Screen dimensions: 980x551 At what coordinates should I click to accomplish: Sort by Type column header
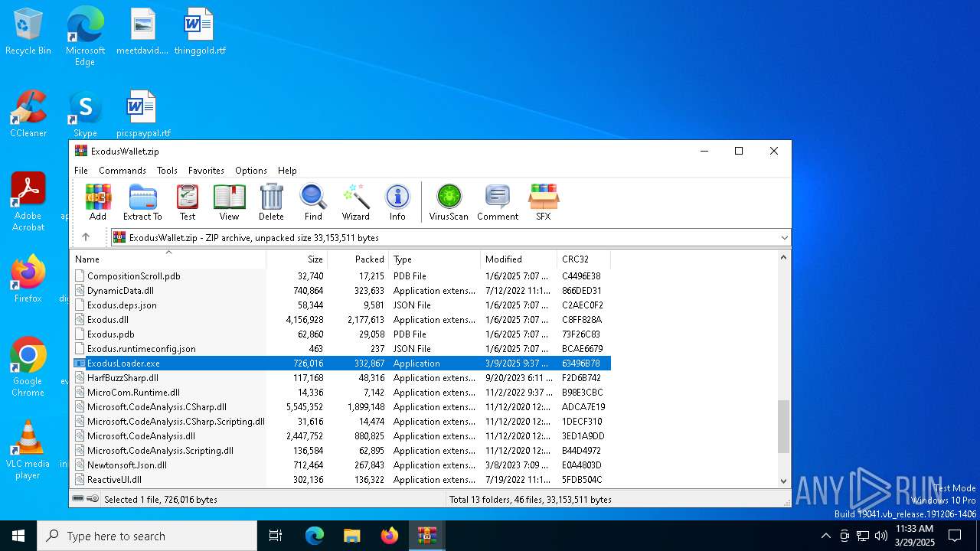(435, 259)
